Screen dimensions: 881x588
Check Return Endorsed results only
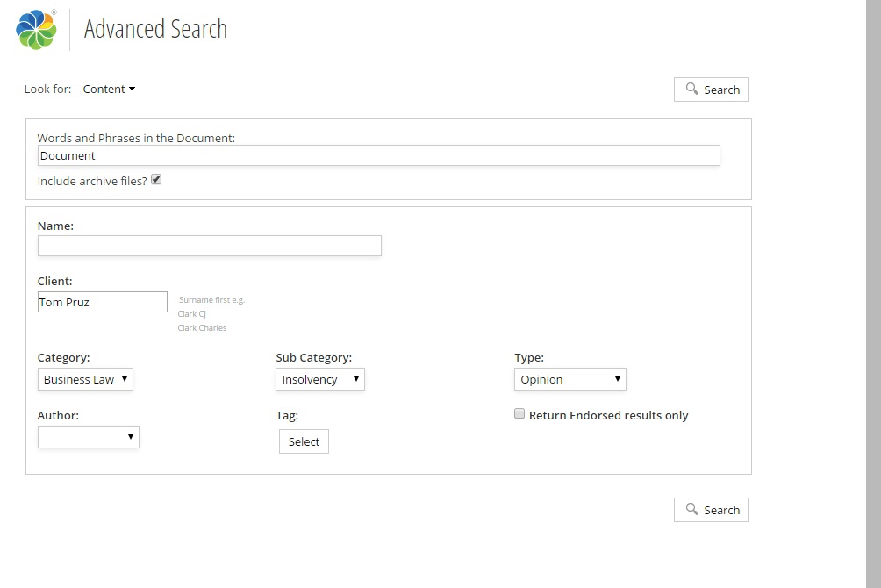pyautogui.click(x=519, y=413)
